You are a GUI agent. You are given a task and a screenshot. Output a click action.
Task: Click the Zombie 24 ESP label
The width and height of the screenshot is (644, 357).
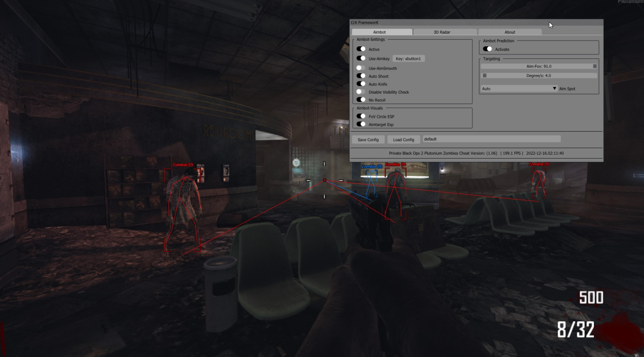[x=396, y=165]
